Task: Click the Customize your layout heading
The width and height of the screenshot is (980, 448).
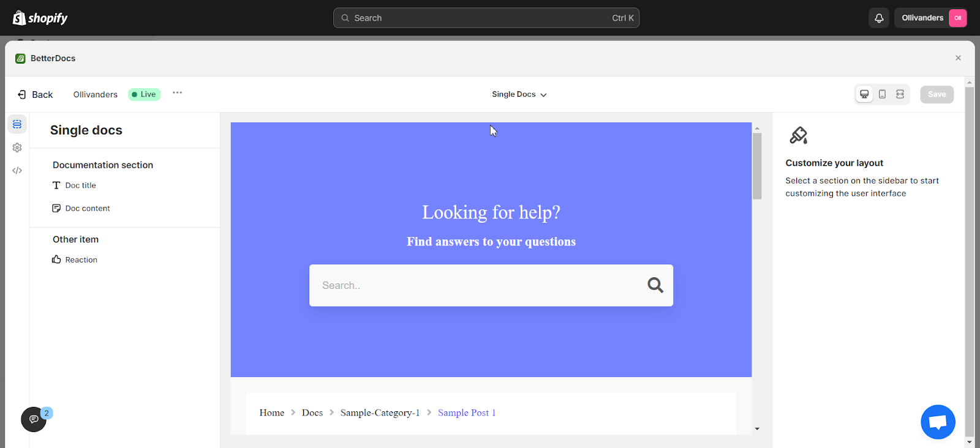Action: (x=834, y=163)
